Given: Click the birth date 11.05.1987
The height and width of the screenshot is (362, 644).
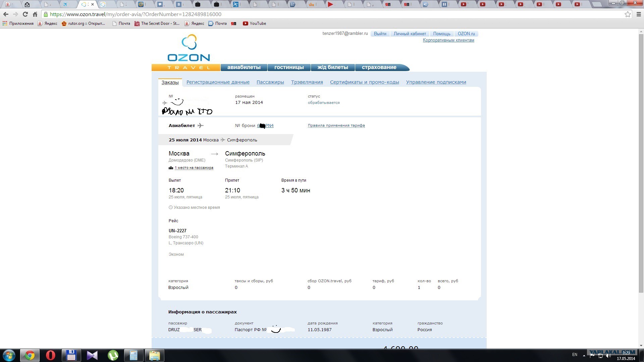Looking at the screenshot, I should coord(320,330).
